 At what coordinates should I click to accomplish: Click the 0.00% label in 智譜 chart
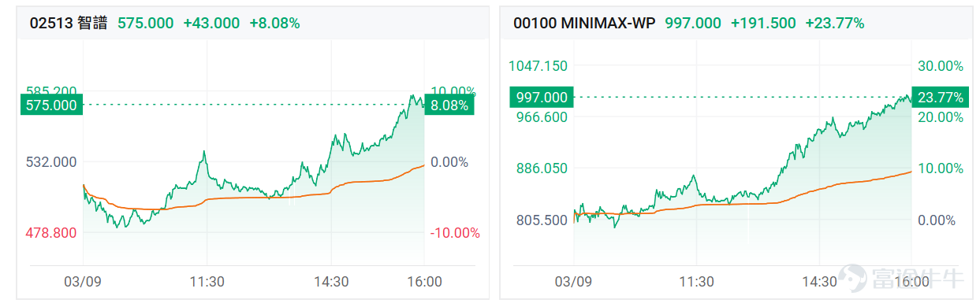(450, 162)
